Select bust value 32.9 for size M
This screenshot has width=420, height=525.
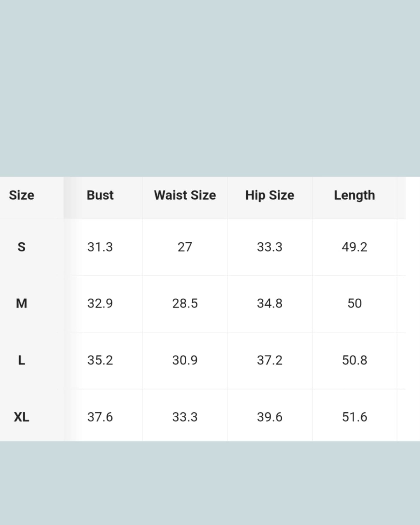pos(100,303)
